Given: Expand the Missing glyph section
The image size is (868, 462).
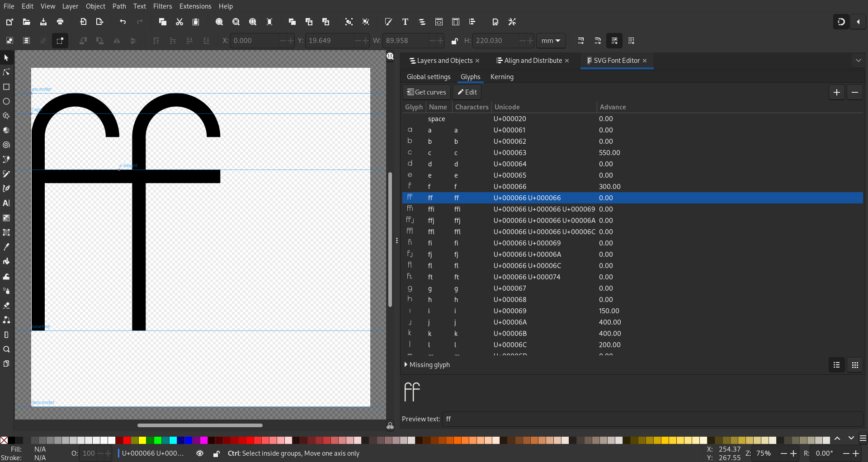Looking at the screenshot, I should [427, 365].
